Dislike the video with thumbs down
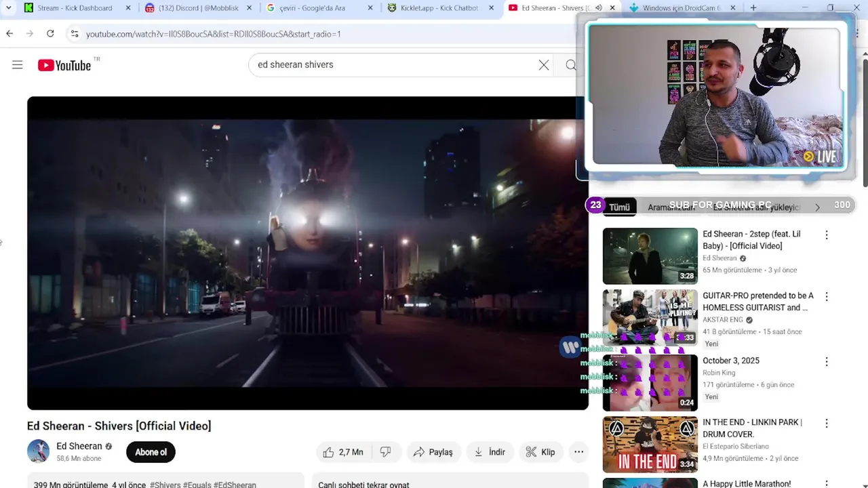 click(x=385, y=452)
